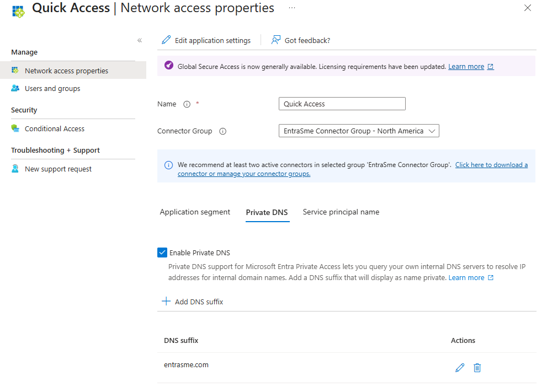Switch to the Application segment tab
This screenshot has width=547, height=392.
point(195,212)
